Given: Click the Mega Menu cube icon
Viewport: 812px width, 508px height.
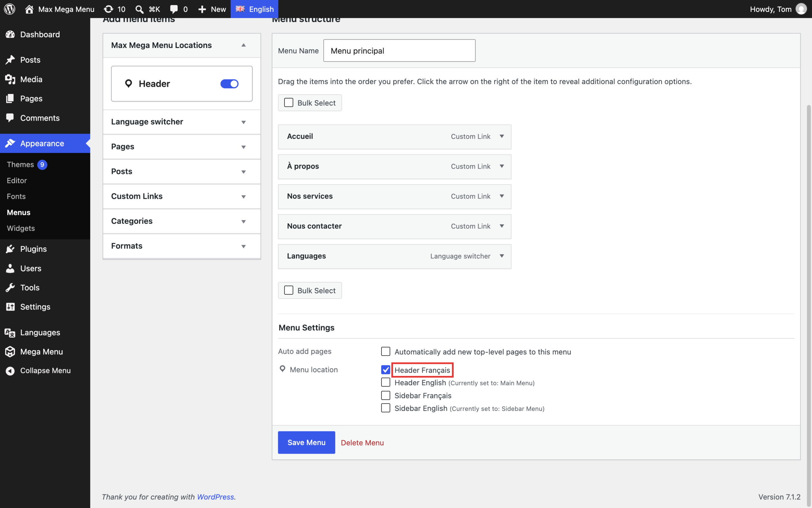Looking at the screenshot, I should coord(10,351).
